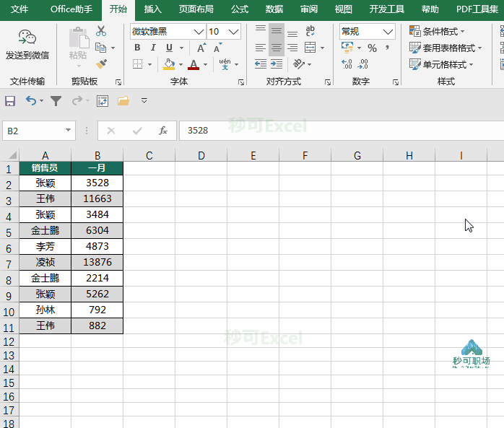Click Increase Indent icon
The image size is (504, 428).
pos(277,64)
